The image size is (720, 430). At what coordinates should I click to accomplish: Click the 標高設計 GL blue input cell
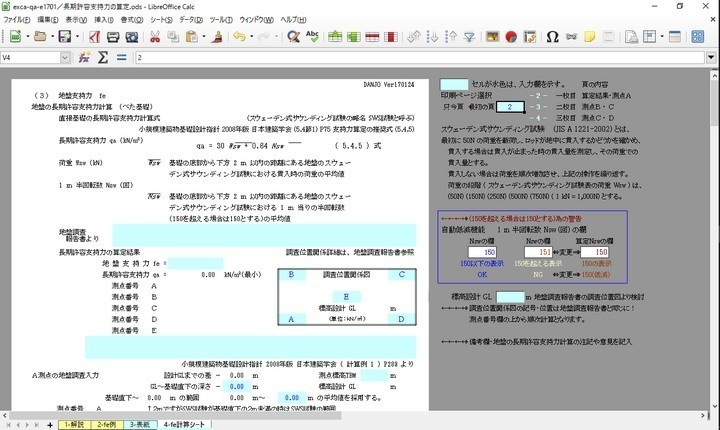pos(510,297)
